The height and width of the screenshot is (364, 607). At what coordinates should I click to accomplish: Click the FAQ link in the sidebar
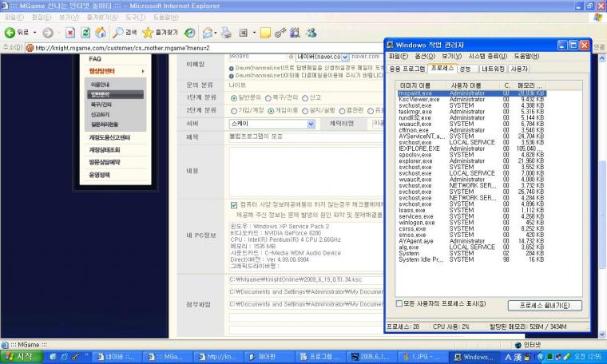pos(95,59)
